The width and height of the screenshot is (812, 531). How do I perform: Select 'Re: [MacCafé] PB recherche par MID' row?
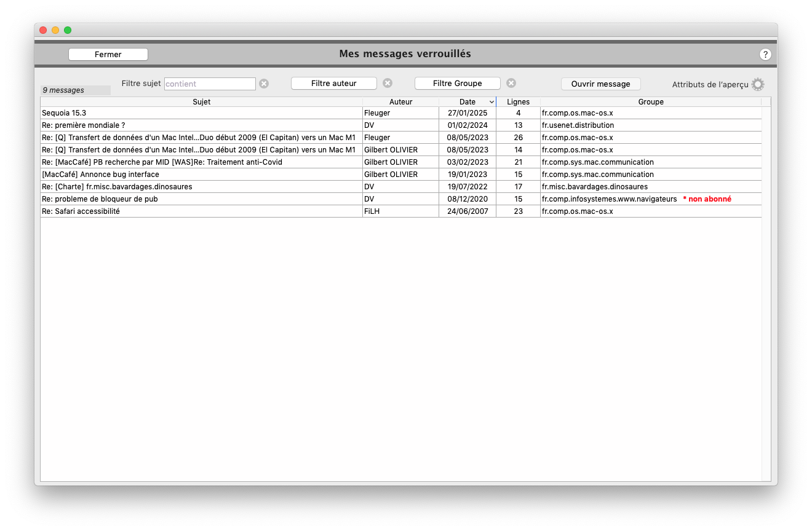tap(401, 162)
